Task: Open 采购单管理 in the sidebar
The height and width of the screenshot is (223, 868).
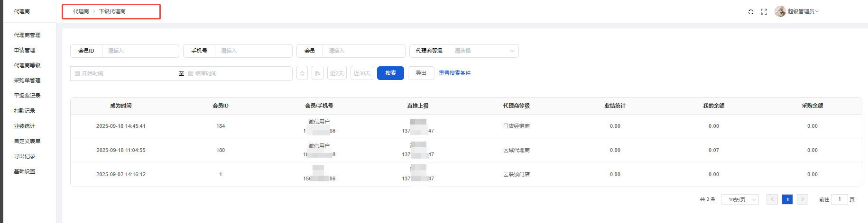Action: coord(27,80)
